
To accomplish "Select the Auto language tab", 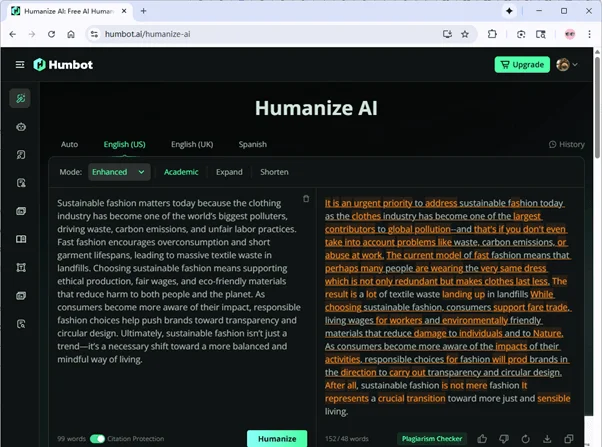I will click(69, 144).
